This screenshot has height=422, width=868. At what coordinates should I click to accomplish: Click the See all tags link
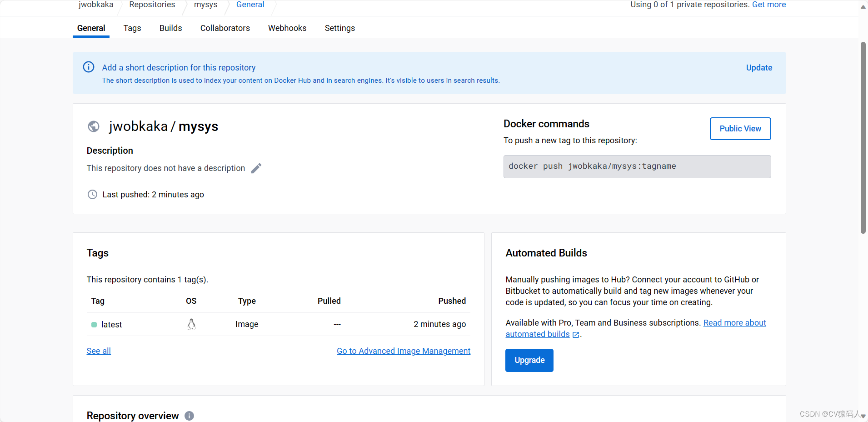(x=99, y=351)
